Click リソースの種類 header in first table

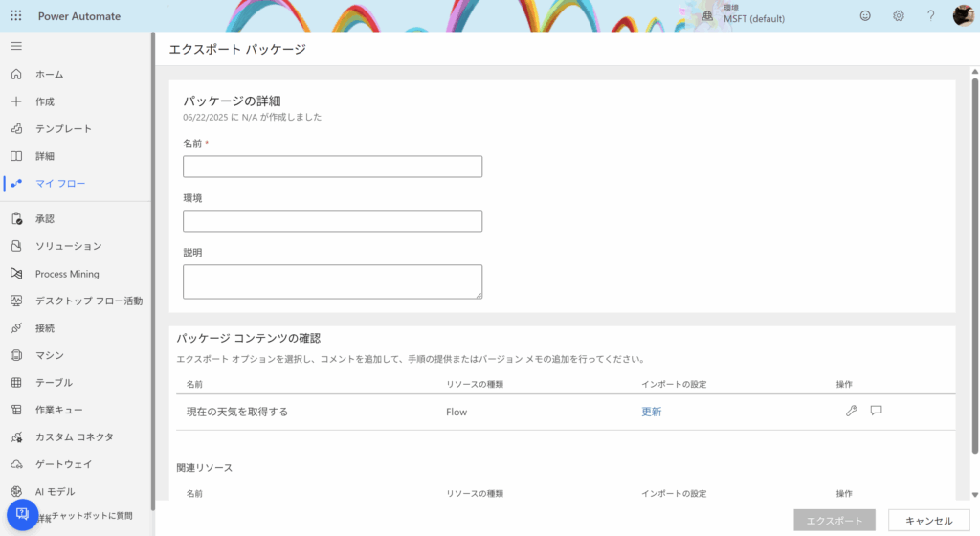[x=475, y=384]
